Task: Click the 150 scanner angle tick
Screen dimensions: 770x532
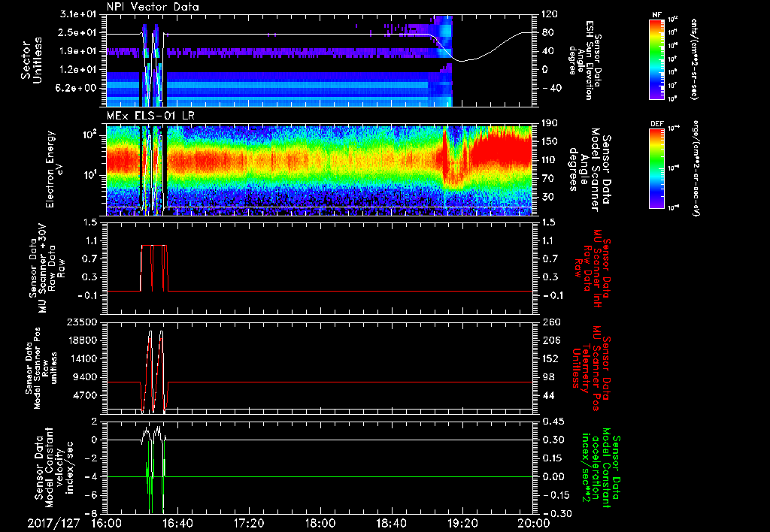Action: [x=550, y=142]
